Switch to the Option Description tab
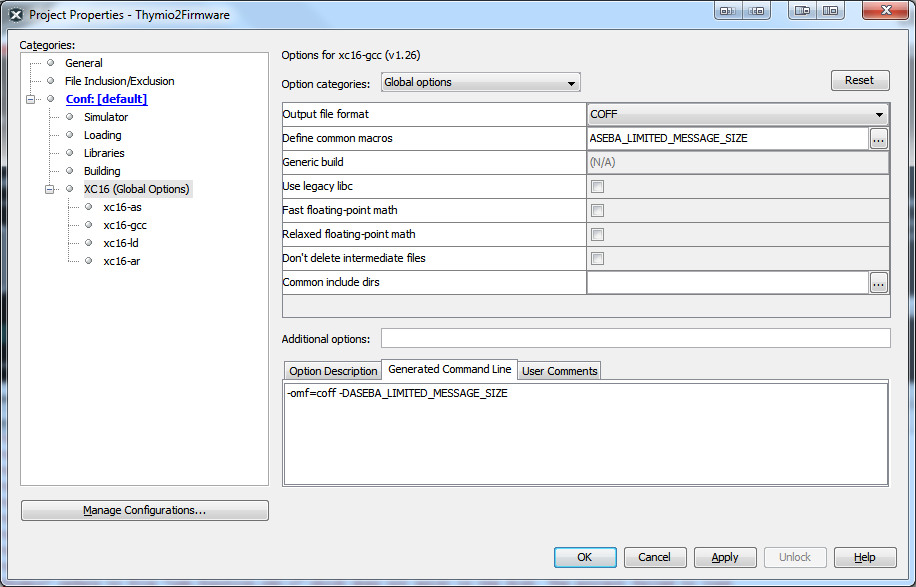 [333, 371]
